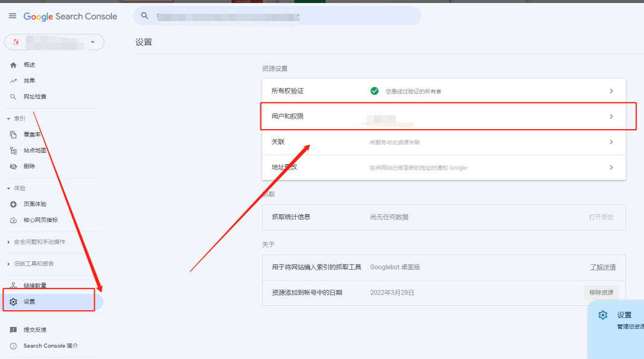This screenshot has height=359, width=644.
Task: Open the hamburger main menu
Action: tap(12, 16)
